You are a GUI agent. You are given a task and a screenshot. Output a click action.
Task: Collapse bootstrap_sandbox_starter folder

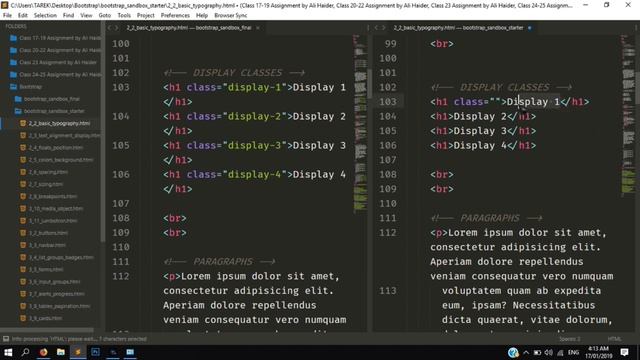tap(49, 111)
